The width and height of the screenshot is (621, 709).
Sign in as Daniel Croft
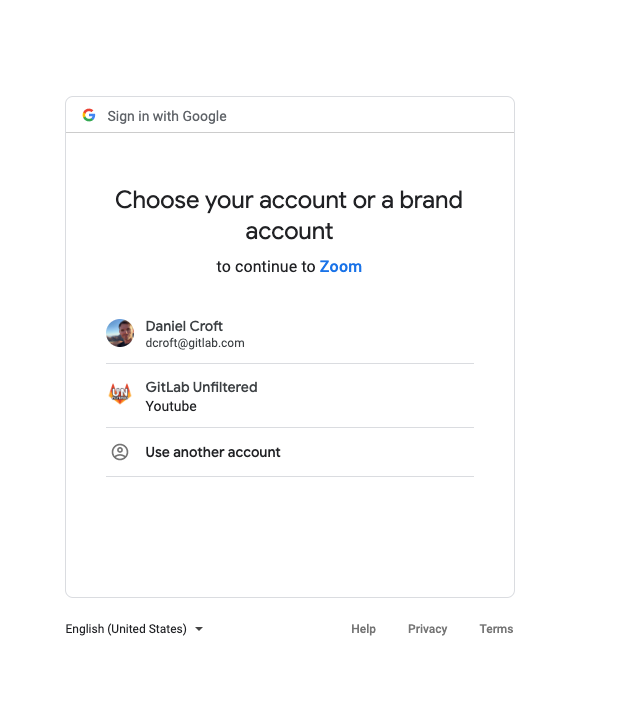point(290,333)
